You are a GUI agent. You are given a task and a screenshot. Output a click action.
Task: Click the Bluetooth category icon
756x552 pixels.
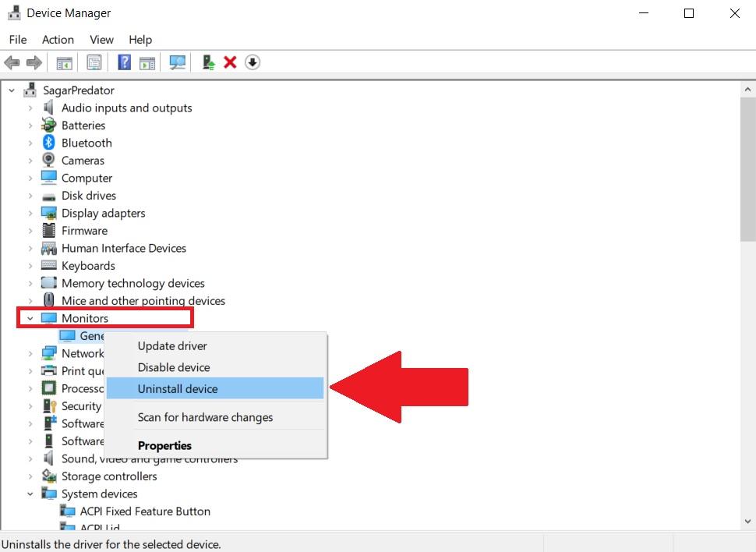pos(48,143)
